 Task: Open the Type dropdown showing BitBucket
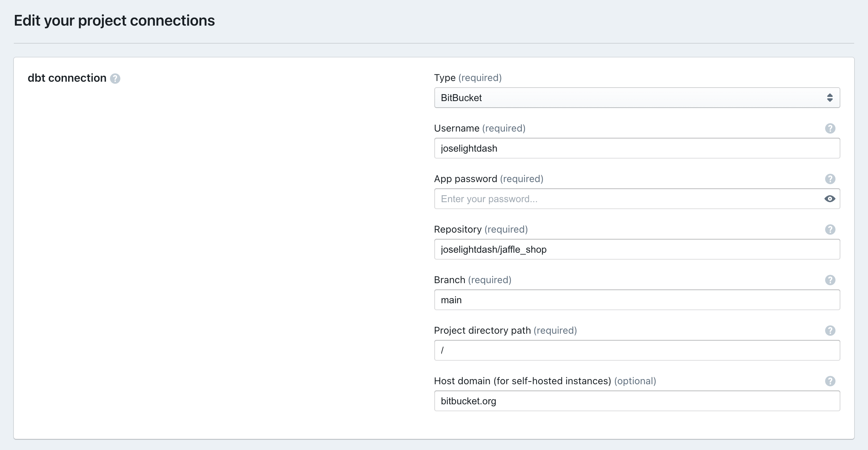[637, 98]
